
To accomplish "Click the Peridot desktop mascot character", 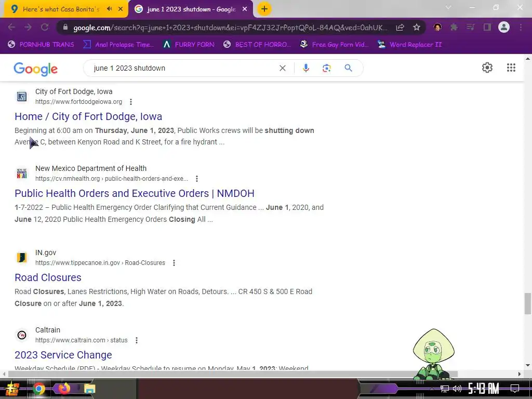I will (433, 354).
